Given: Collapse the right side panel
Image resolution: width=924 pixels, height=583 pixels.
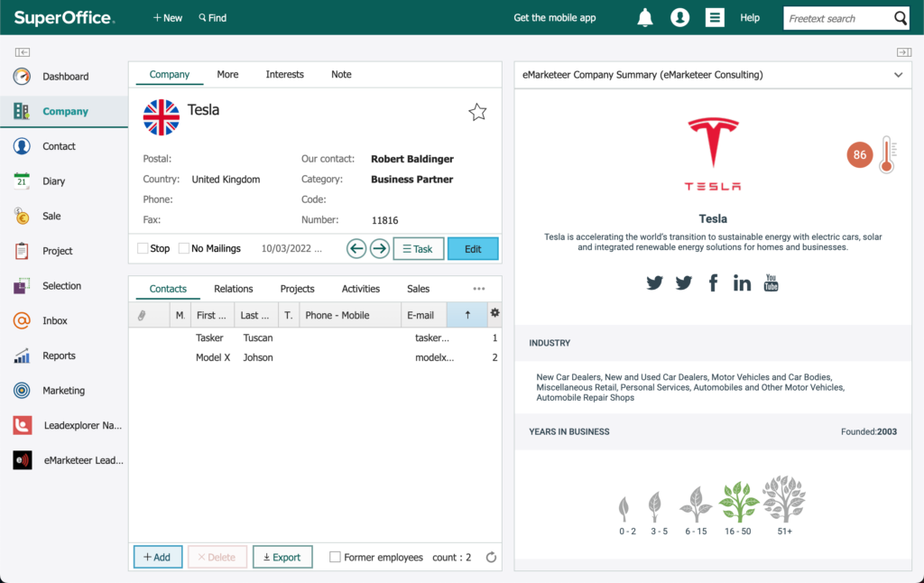Looking at the screenshot, I should [x=904, y=52].
